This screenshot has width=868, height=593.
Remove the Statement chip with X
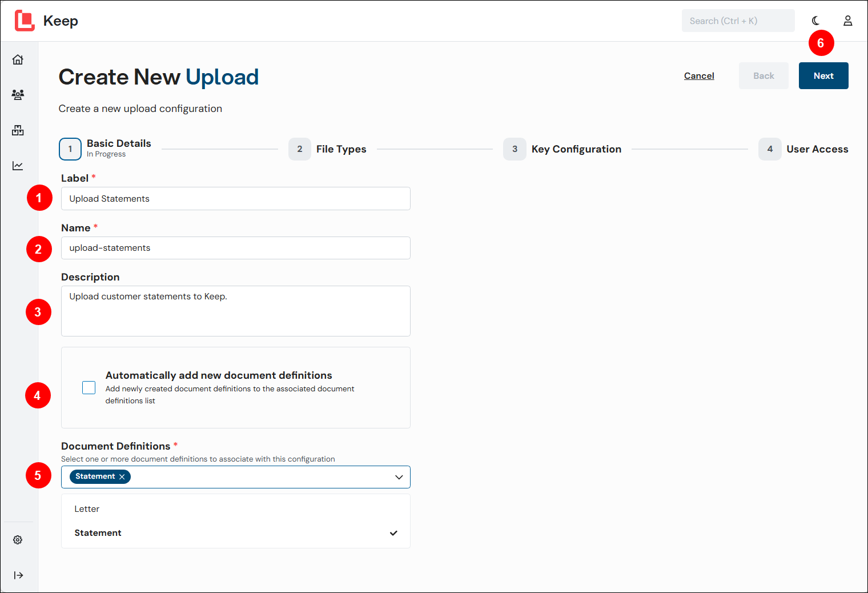(x=122, y=476)
